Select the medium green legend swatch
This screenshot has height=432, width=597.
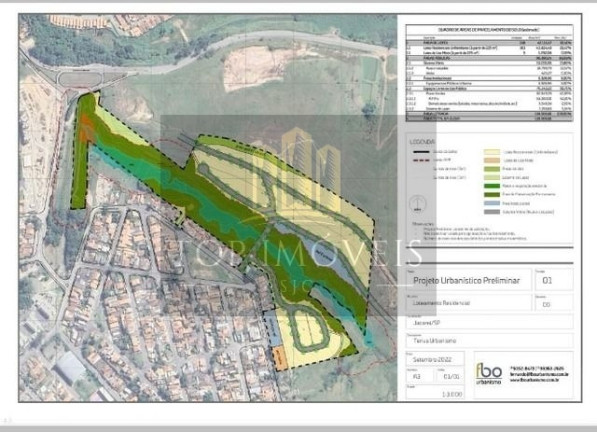[492, 169]
